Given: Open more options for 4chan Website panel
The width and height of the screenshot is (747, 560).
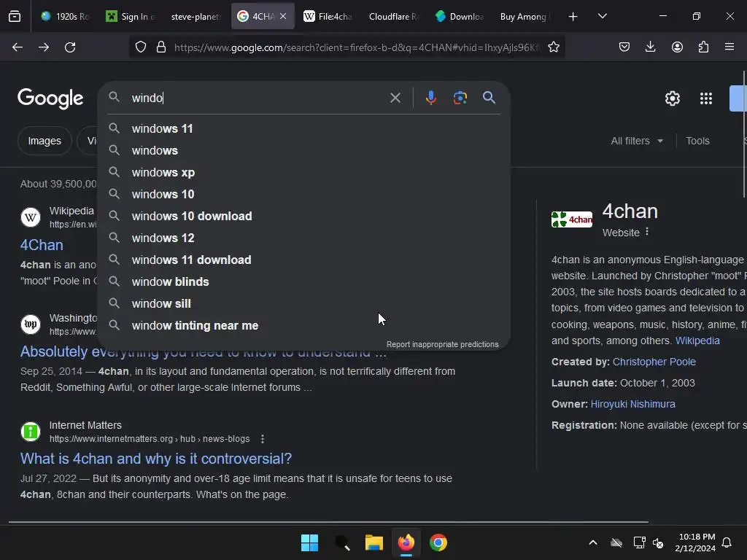Looking at the screenshot, I should [647, 232].
